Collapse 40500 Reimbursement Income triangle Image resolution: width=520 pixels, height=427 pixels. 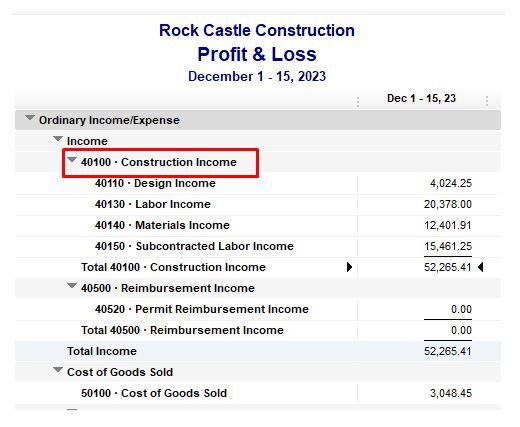tap(72, 286)
